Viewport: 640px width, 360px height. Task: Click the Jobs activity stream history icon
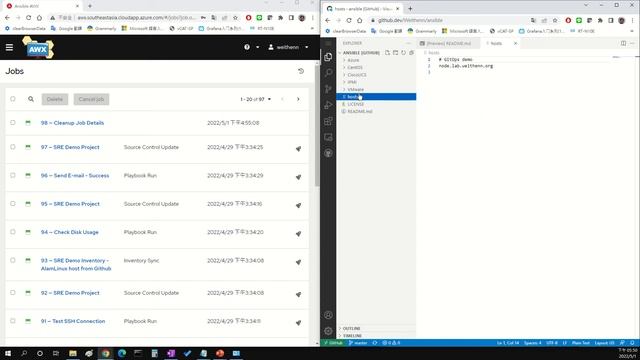tap(301, 71)
